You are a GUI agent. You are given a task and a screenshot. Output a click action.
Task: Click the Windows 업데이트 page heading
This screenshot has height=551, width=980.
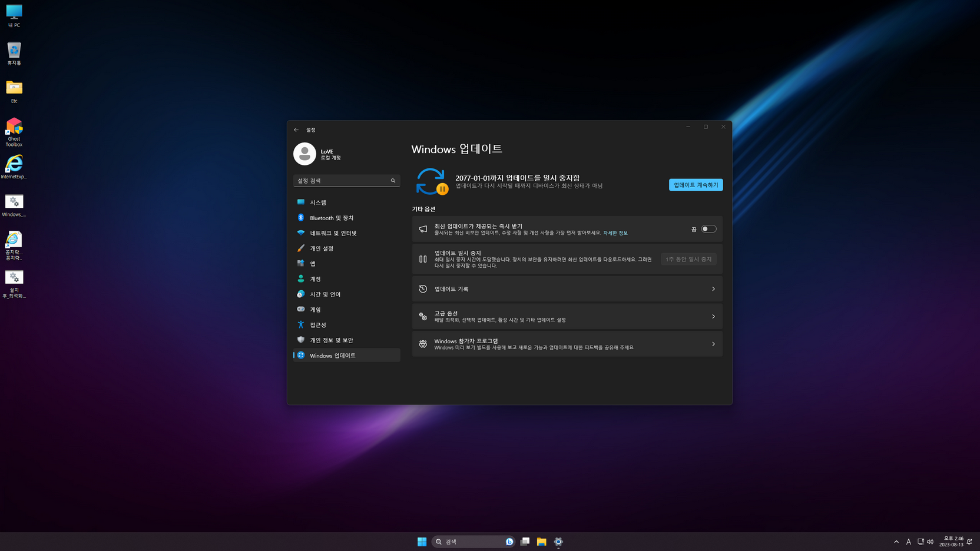[456, 149]
